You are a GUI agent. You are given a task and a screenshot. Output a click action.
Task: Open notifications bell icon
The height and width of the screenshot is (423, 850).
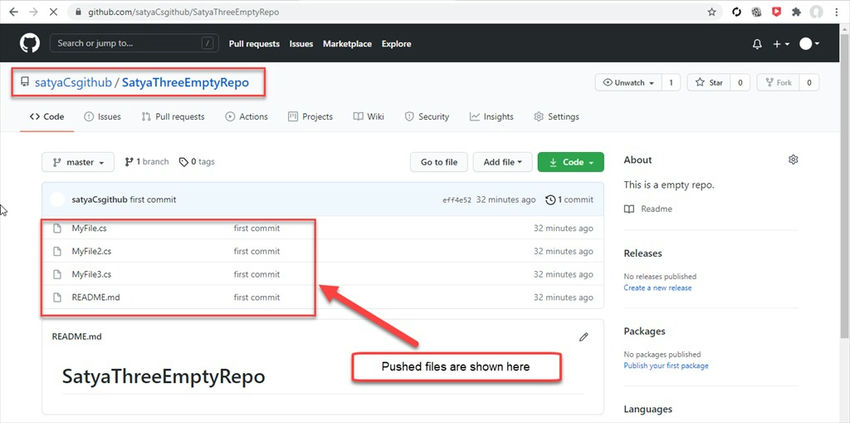(x=757, y=44)
